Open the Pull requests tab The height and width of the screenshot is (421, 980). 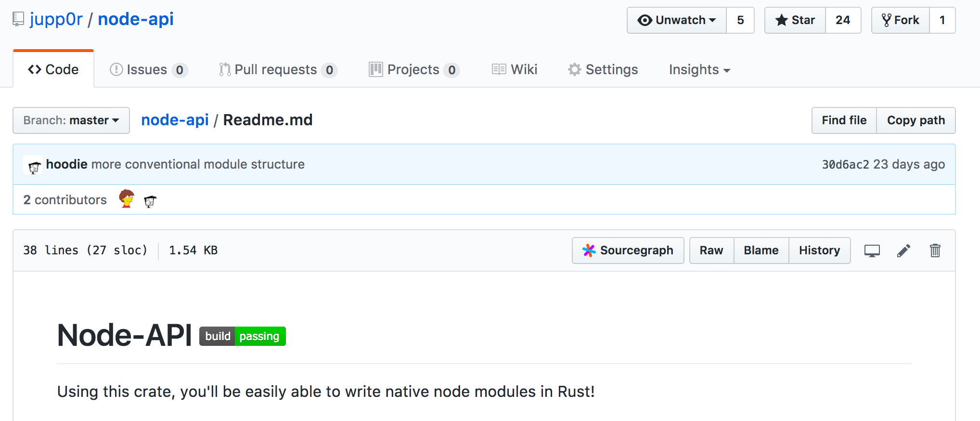click(x=278, y=70)
